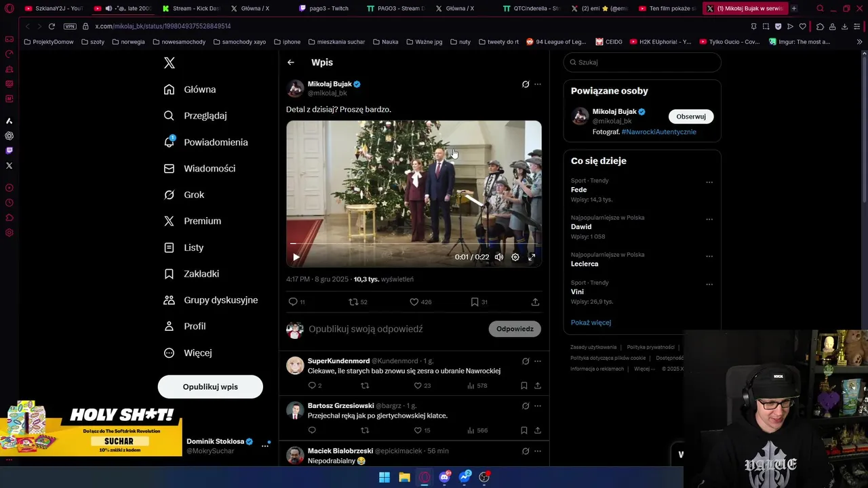Viewport: 868px width, 488px height.
Task: Expand the Więcej menu
Action: click(x=188, y=352)
